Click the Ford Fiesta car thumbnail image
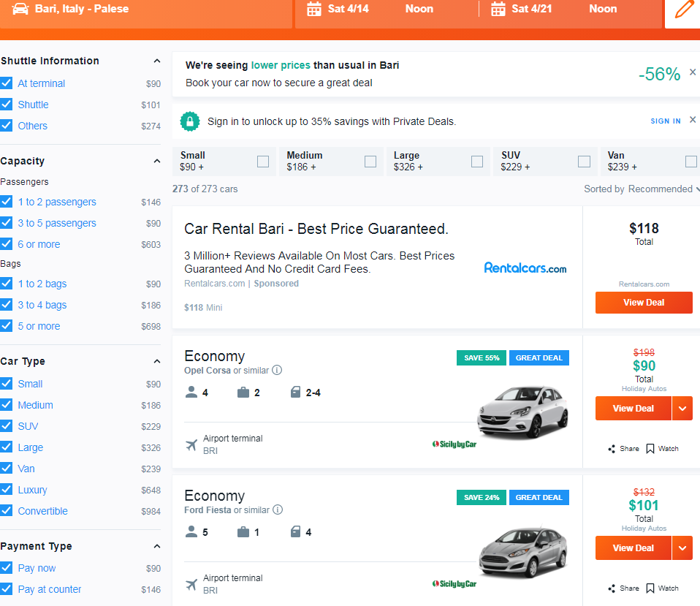 (x=522, y=551)
